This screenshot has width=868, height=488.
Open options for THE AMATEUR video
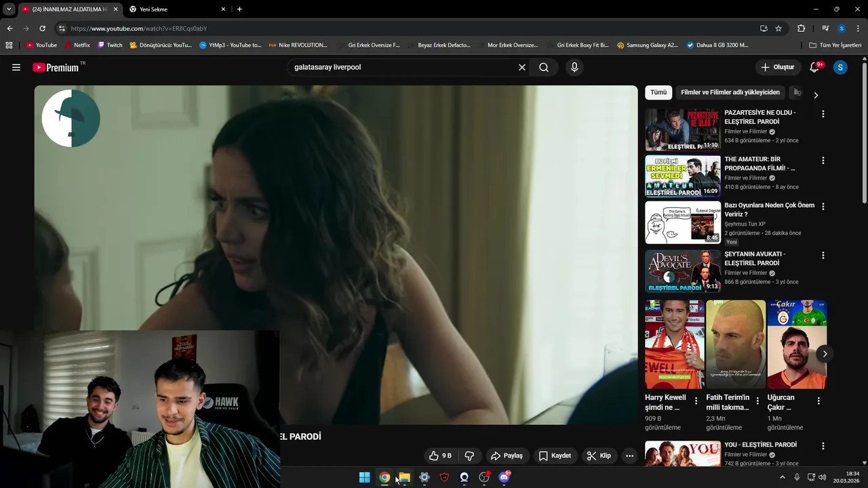coord(823,161)
